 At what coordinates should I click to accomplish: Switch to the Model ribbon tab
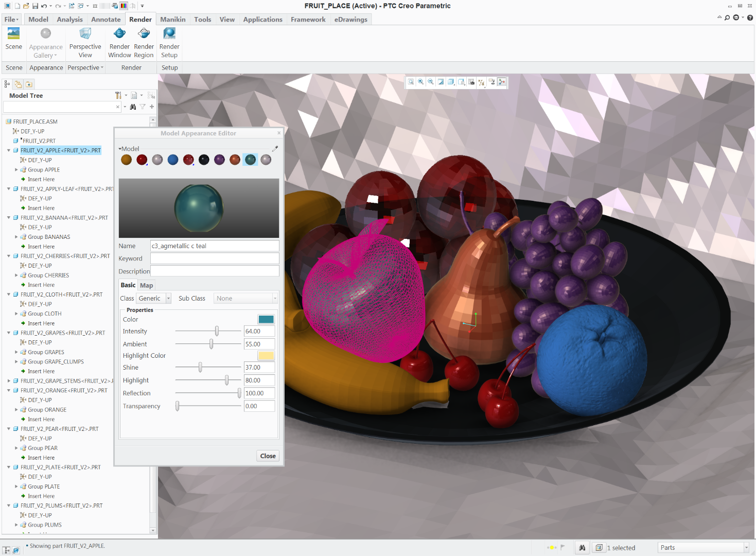click(39, 20)
